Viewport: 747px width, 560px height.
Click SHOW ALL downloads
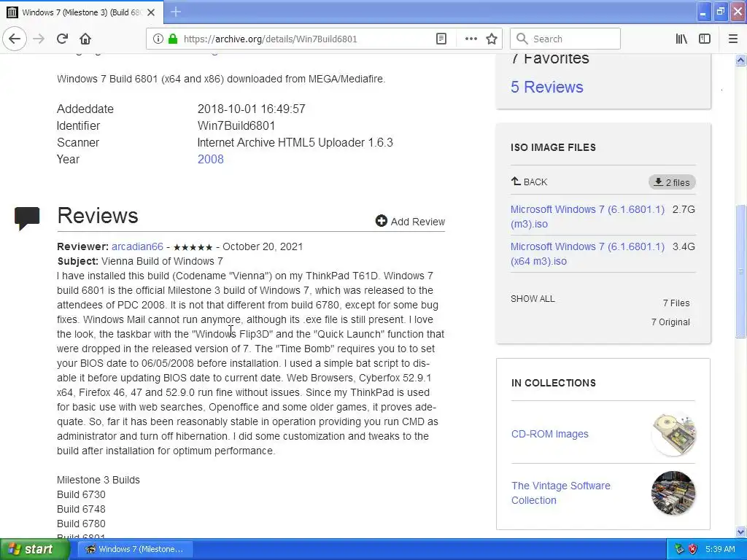click(x=533, y=298)
